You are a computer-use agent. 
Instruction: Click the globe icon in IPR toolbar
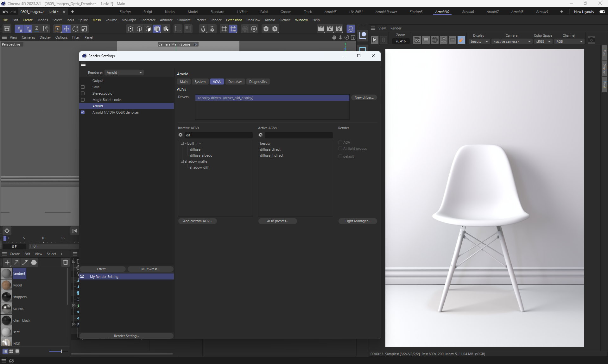click(x=435, y=40)
